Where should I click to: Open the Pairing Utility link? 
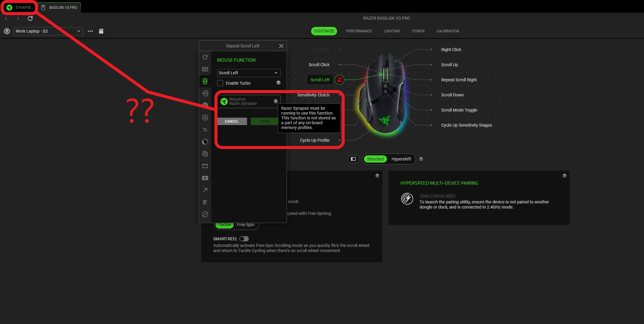pos(437,196)
